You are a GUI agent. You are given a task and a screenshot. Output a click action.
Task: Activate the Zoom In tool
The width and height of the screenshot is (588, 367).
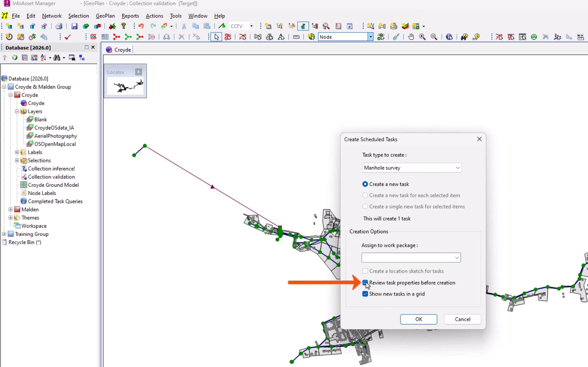point(423,37)
